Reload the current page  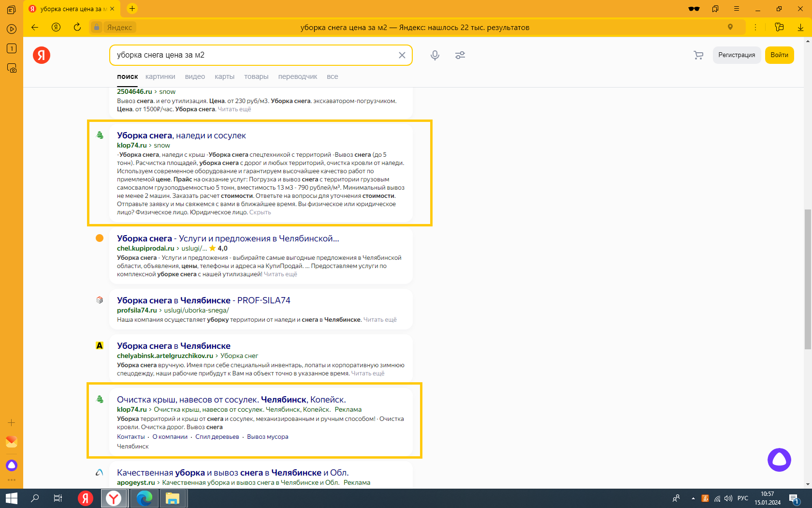[77, 27]
